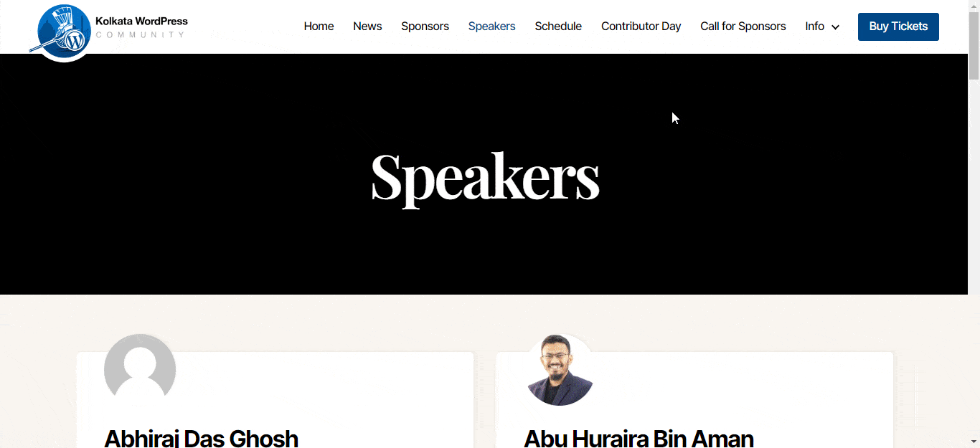Open Abhiraj Das Ghosh speaker name
The height and width of the screenshot is (448, 980).
pos(201,437)
